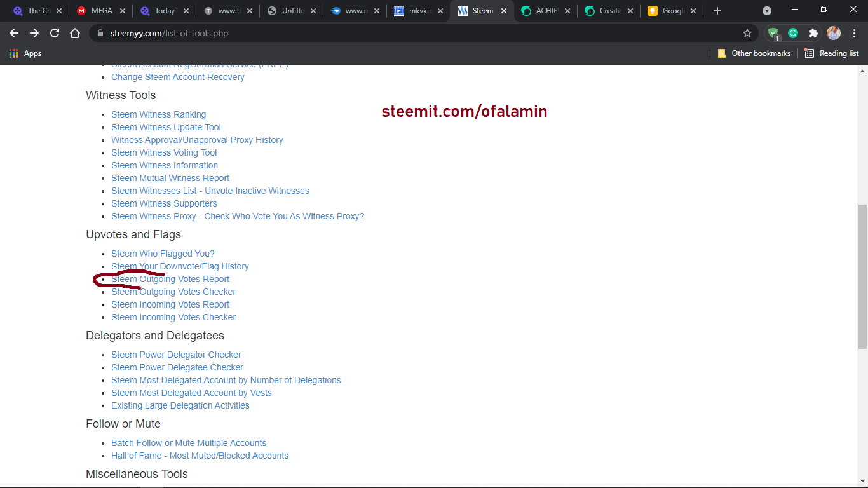The width and height of the screenshot is (868, 488).
Task: Open the Grammarly extension icon
Action: click(793, 33)
